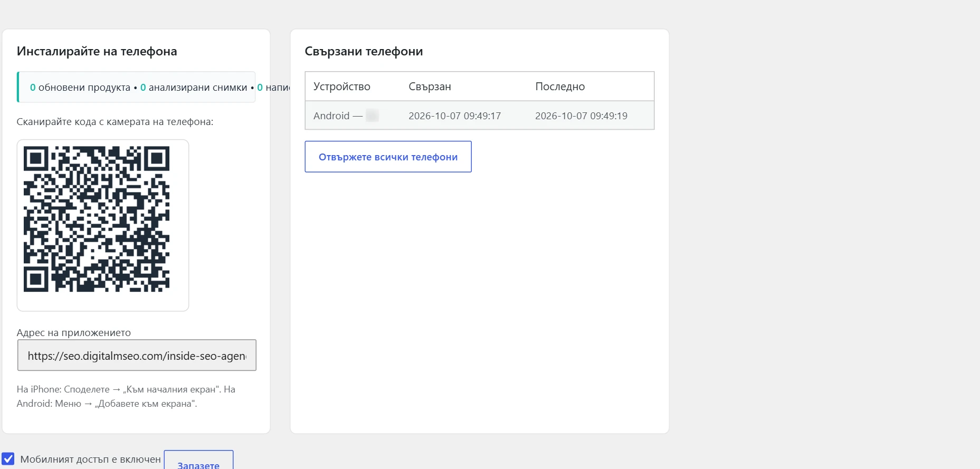Uncheck the 'Мобилният достъп е включен' checkbox
Screen dimensions: 980x469
tap(8, 459)
